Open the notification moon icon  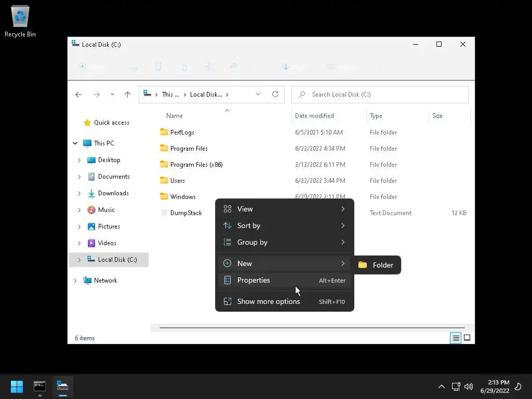click(518, 387)
